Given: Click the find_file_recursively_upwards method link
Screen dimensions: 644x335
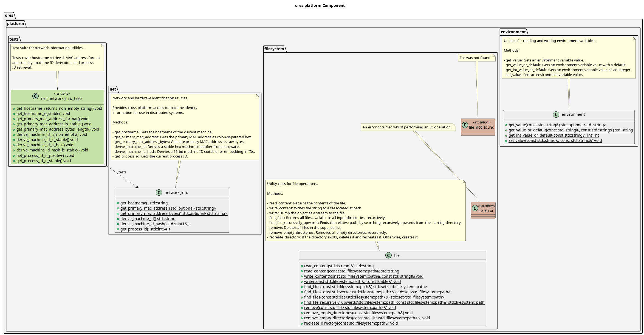Looking at the screenshot, I should coord(394,302).
